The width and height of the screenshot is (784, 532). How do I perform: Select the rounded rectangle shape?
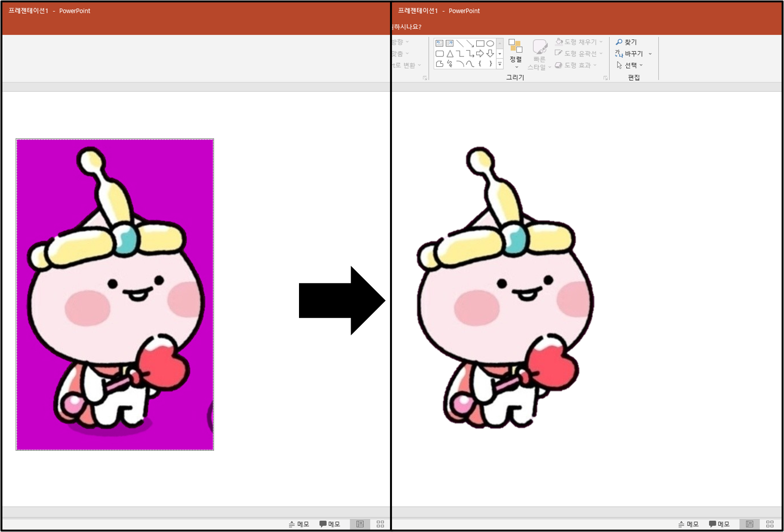(439, 54)
